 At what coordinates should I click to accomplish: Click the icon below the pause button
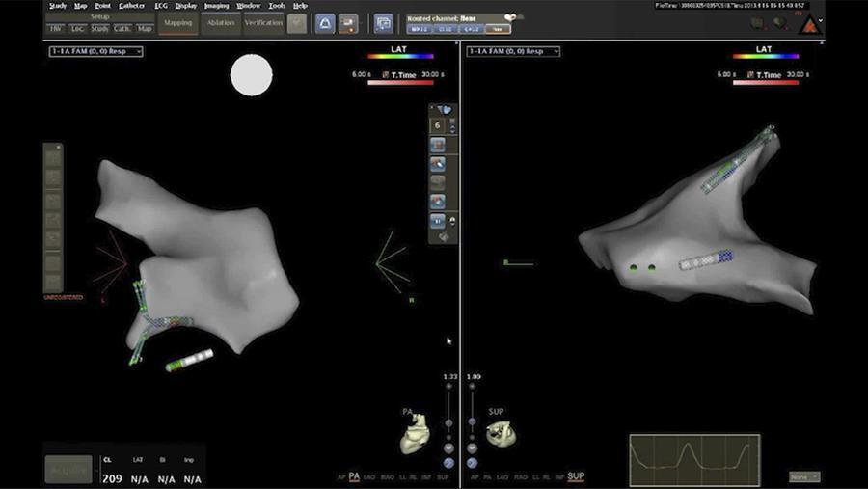(x=444, y=237)
